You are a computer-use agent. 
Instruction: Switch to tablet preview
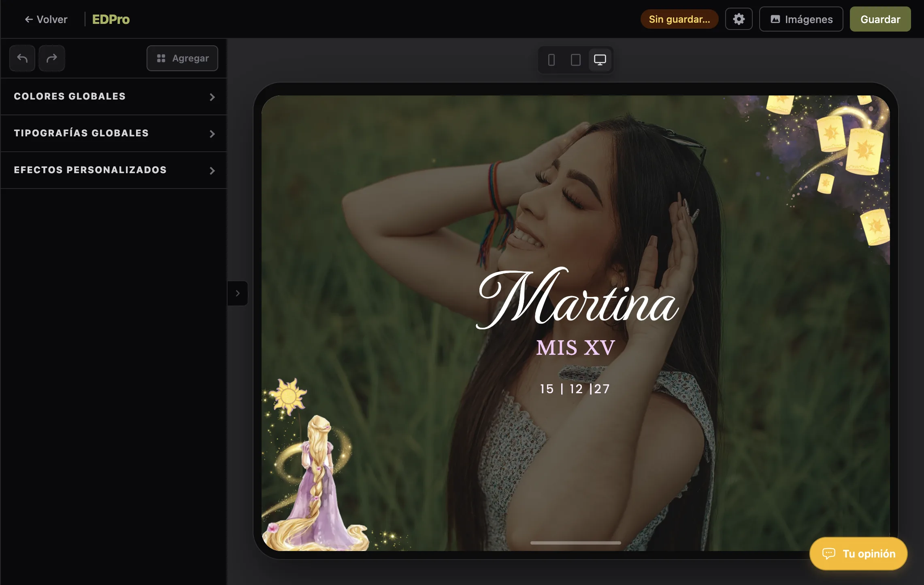click(575, 60)
